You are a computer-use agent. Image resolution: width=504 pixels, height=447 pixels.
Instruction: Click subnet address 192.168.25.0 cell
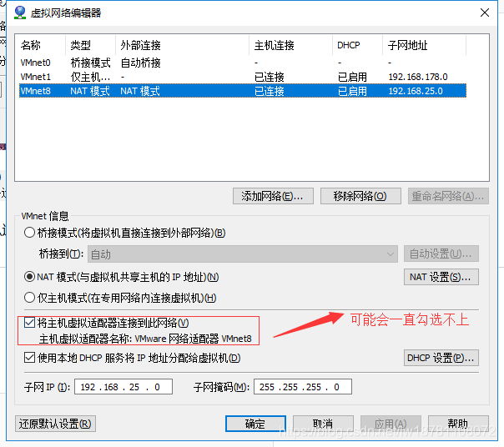click(x=416, y=91)
